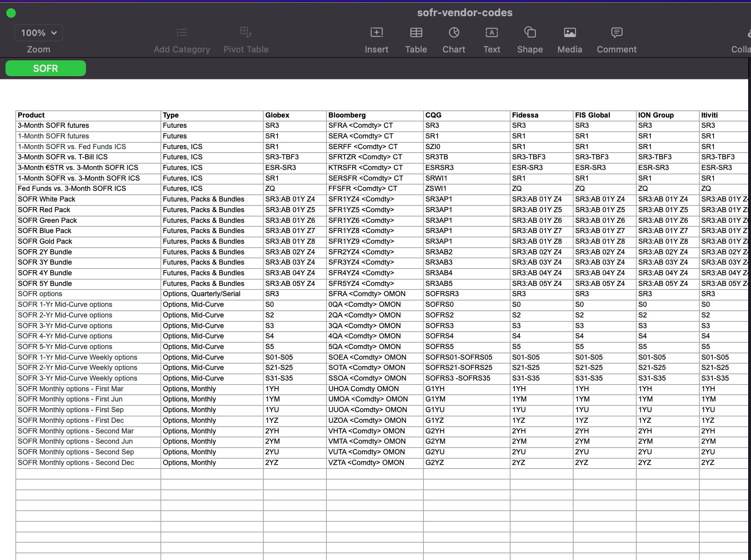Select Bloomberg cell 'UHOA Comdty OMON'
This screenshot has height=560, width=751.
(375, 389)
